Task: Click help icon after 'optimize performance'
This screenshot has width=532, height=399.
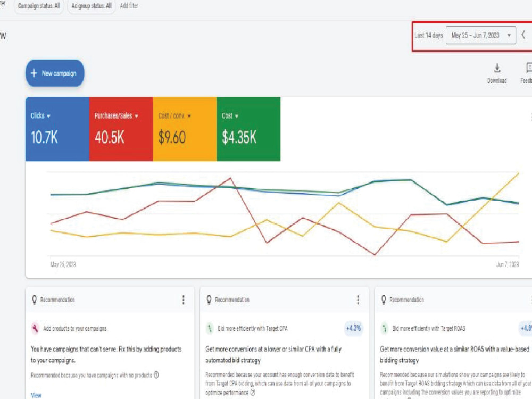Action: (252, 393)
